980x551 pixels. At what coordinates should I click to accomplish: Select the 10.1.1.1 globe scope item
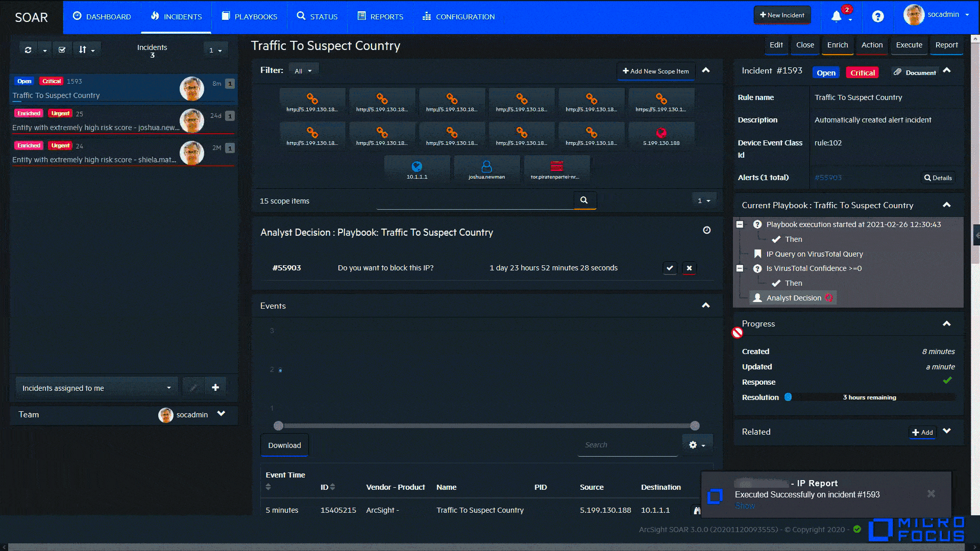click(416, 169)
